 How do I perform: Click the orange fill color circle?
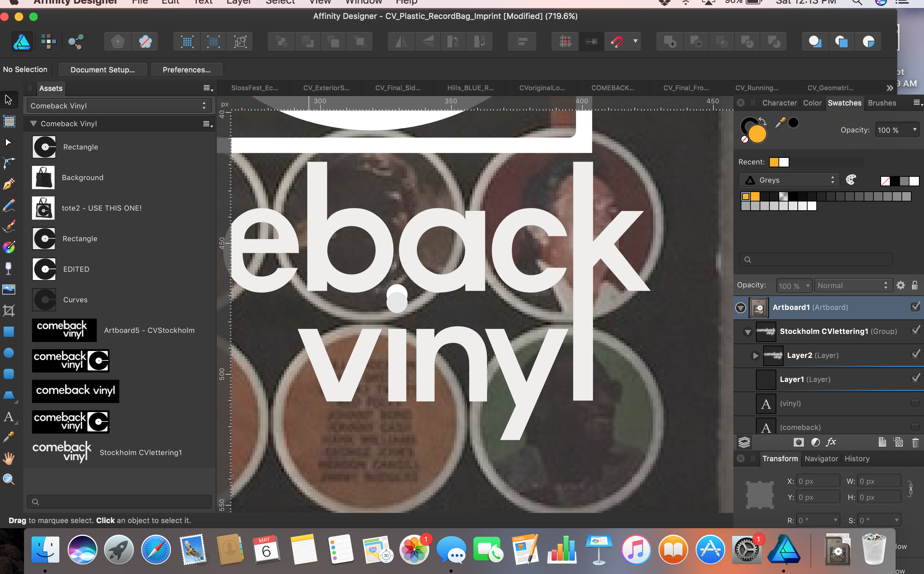click(757, 134)
